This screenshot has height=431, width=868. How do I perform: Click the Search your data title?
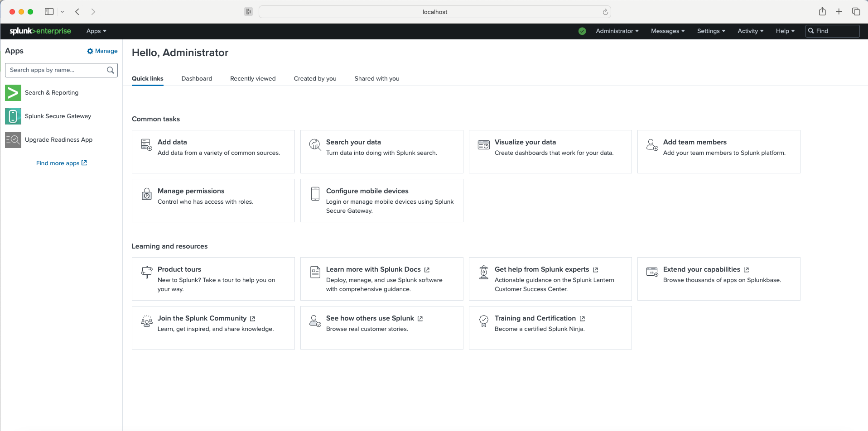(x=353, y=142)
